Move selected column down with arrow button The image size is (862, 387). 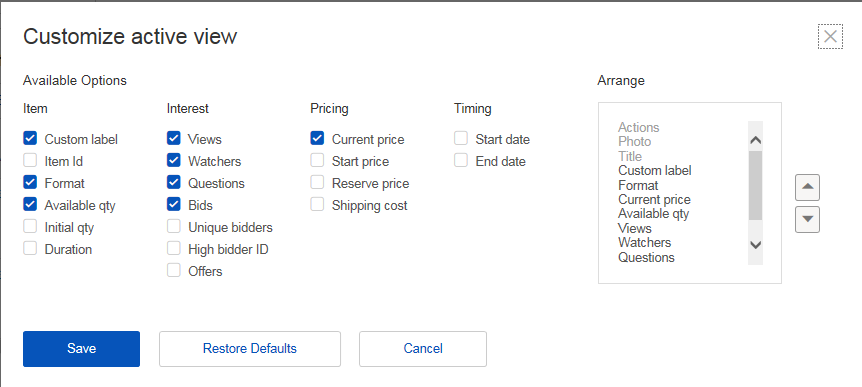click(x=807, y=219)
